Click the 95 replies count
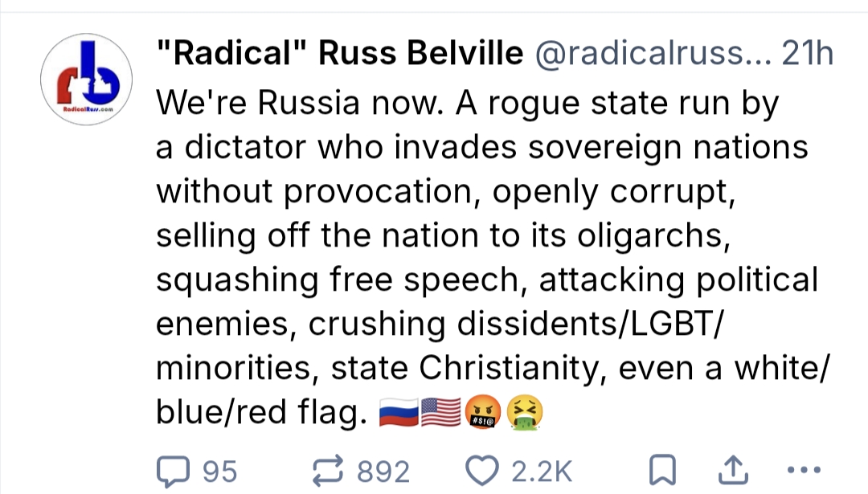868x494 pixels. point(219,472)
